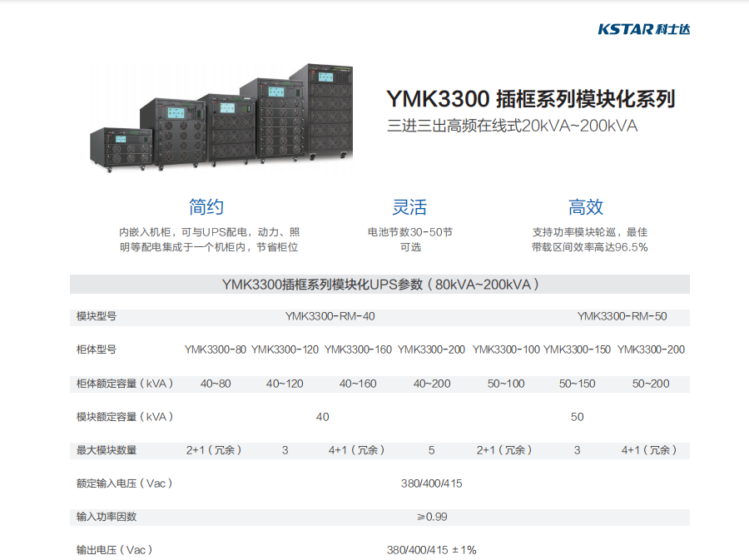Screen dimensions: 749x560
Task: Select module capacity value 50
Action: (x=577, y=417)
